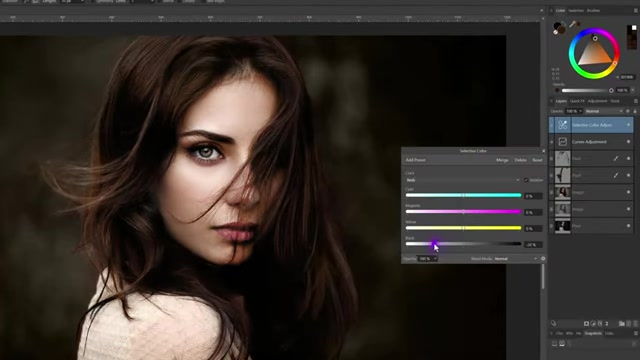Switch to the Quick FX tab
640x360 pixels.
577,101
